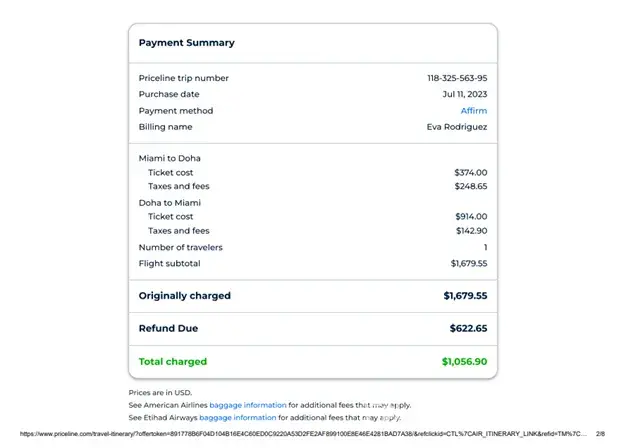Select the trip number 118-325-563-95
This screenshot has height=448, width=626.
[x=457, y=78]
